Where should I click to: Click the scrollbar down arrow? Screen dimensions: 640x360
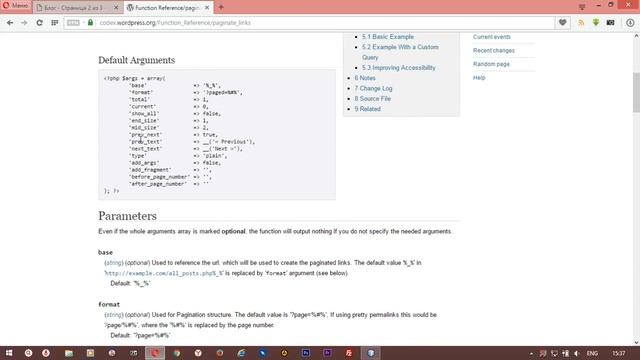[636, 343]
